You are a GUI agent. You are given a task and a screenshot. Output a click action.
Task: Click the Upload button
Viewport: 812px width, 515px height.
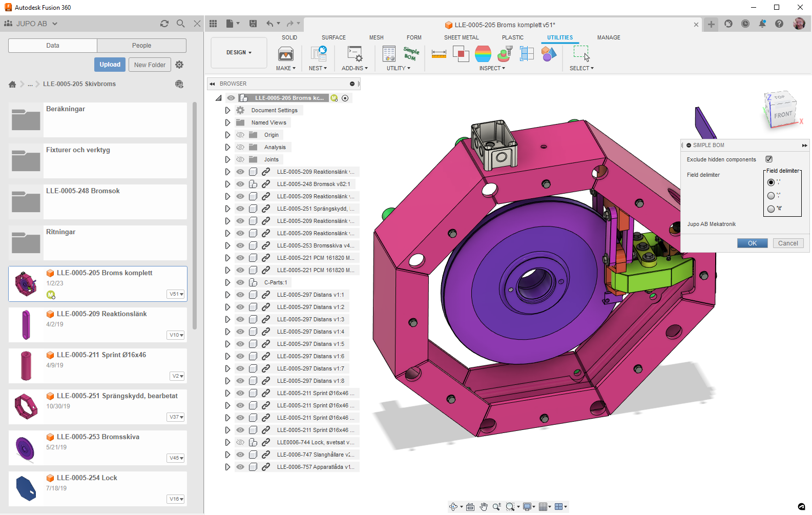[x=110, y=65]
